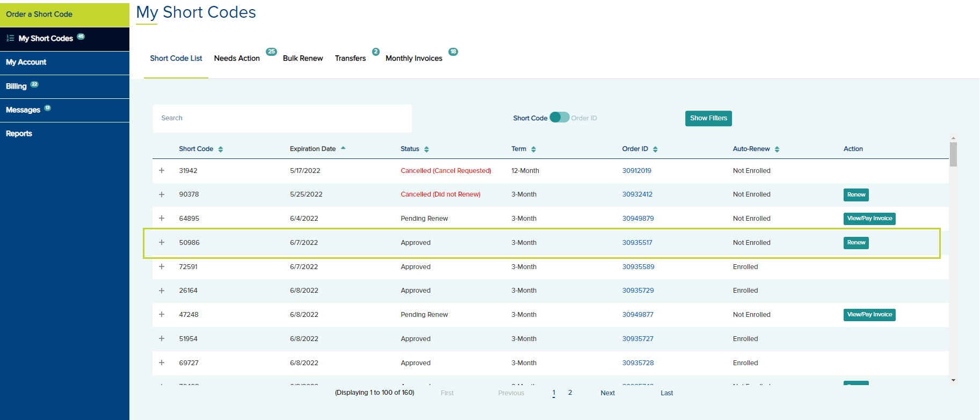Viewport: 980px width, 420px height.
Task: Go to page 2 of results
Action: tap(570, 393)
